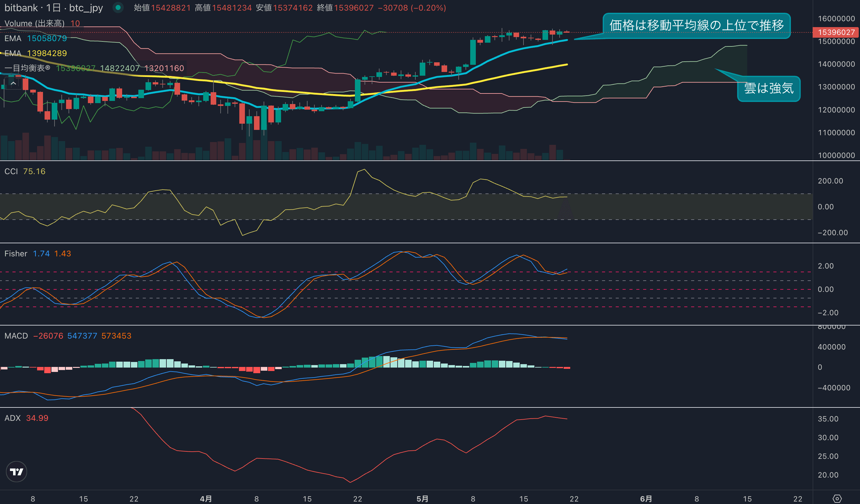Select the CCI indicator legend label
860x504 pixels.
11,171
